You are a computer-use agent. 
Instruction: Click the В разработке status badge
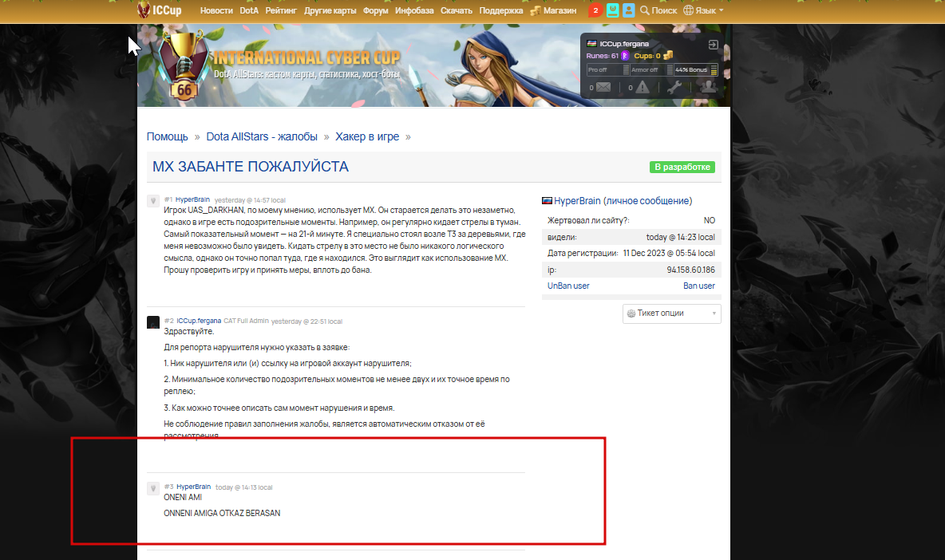coord(682,167)
